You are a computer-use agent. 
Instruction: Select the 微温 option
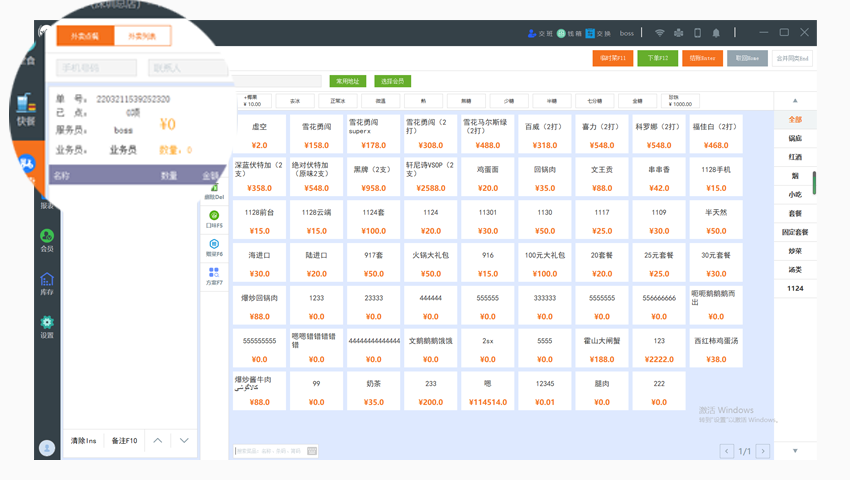pos(381,101)
